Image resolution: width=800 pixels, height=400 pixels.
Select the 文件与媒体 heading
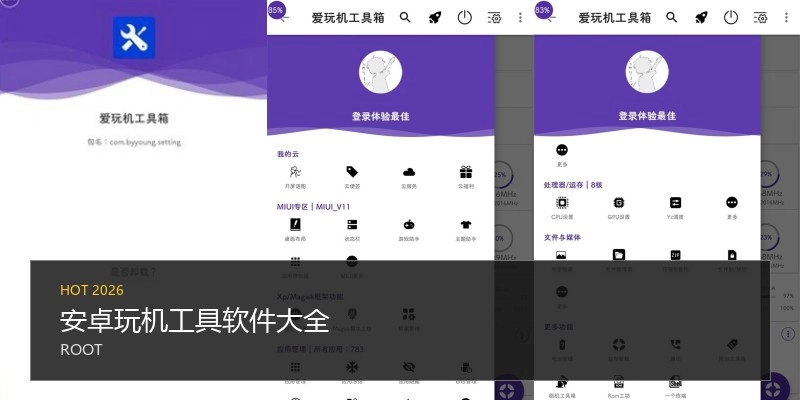[562, 237]
